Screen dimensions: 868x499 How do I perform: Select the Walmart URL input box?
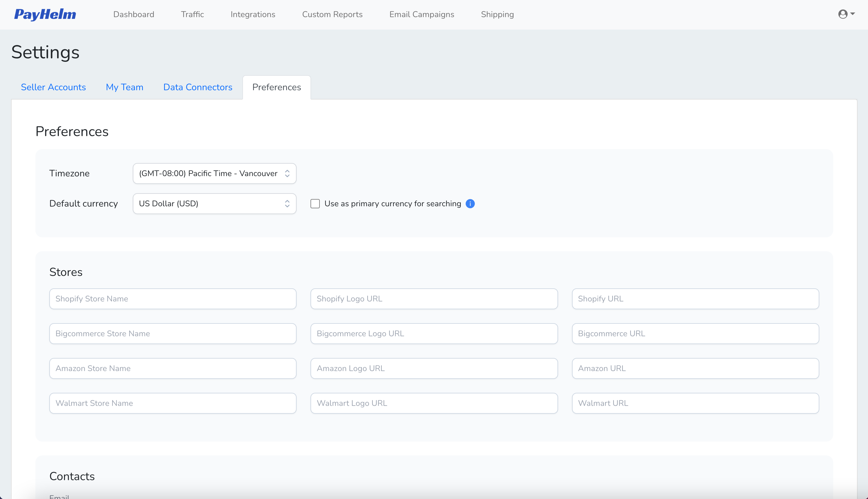pos(695,403)
